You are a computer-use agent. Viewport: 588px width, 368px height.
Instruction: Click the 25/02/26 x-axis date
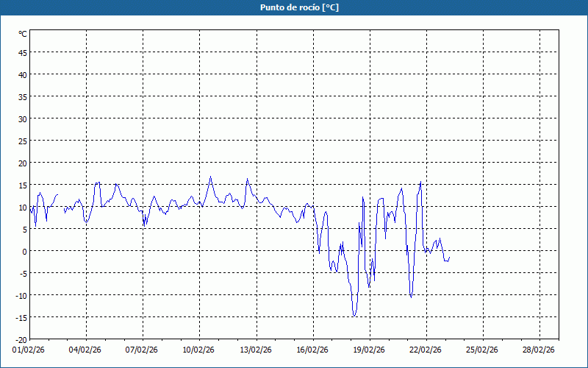coord(483,350)
